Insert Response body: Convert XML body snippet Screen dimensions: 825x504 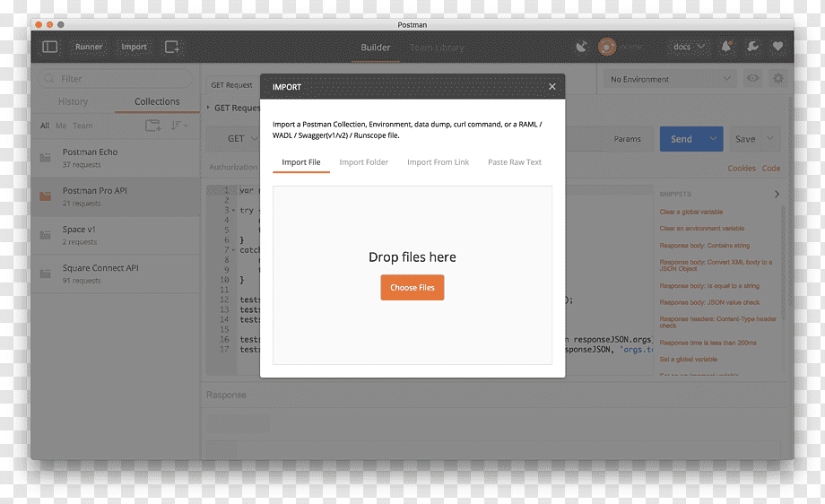[x=716, y=265]
